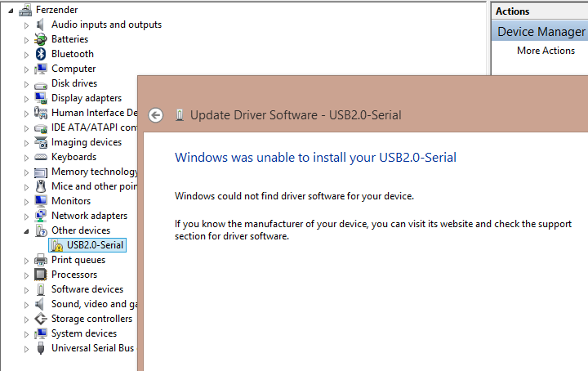Image resolution: width=588 pixels, height=371 pixels.
Task: Click the Computer category icon
Action: pos(41,69)
